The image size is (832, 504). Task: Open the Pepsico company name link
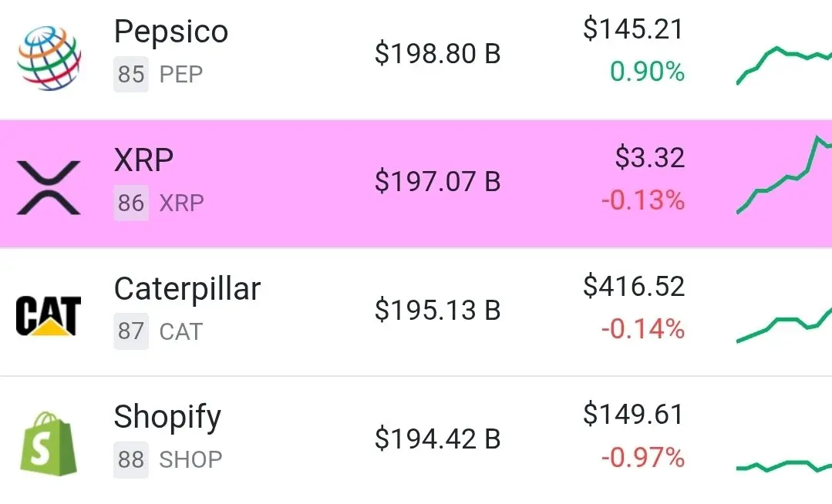tap(171, 32)
